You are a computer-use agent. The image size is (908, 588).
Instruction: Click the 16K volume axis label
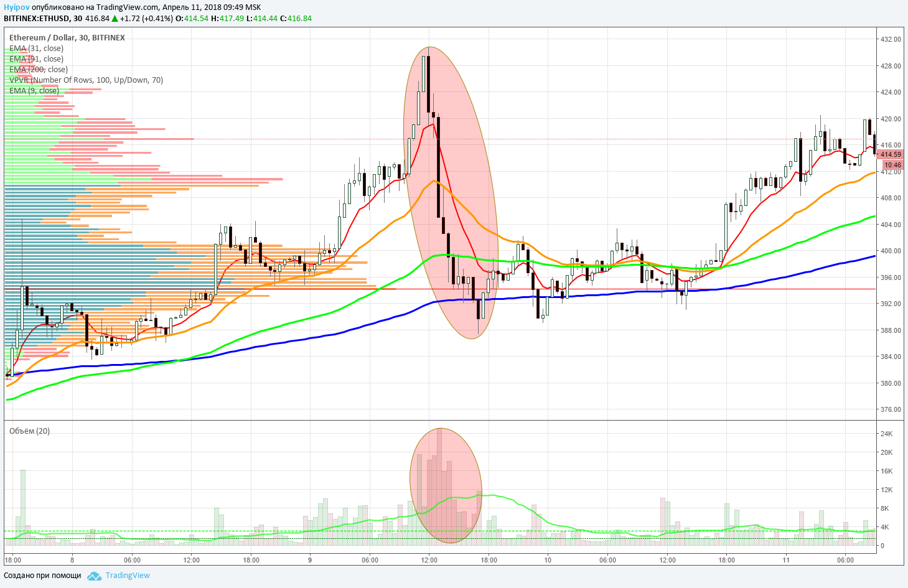point(886,471)
